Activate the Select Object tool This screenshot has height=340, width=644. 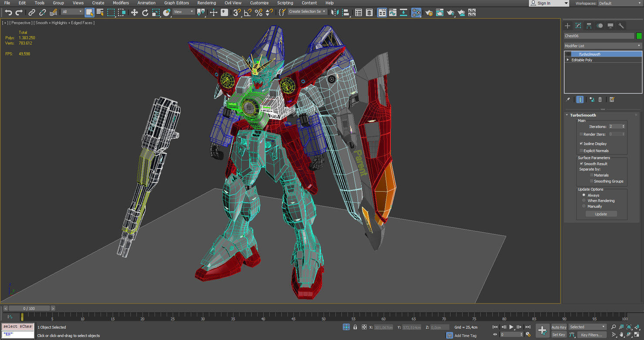[89, 13]
